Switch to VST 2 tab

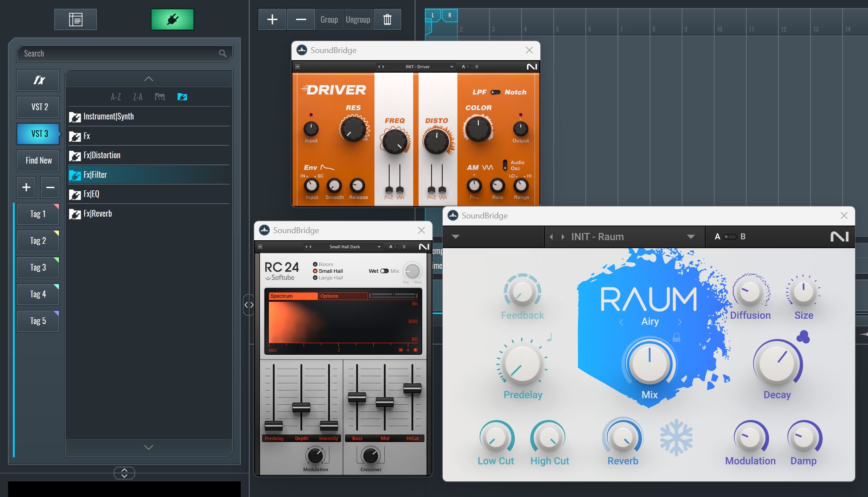[x=39, y=107]
